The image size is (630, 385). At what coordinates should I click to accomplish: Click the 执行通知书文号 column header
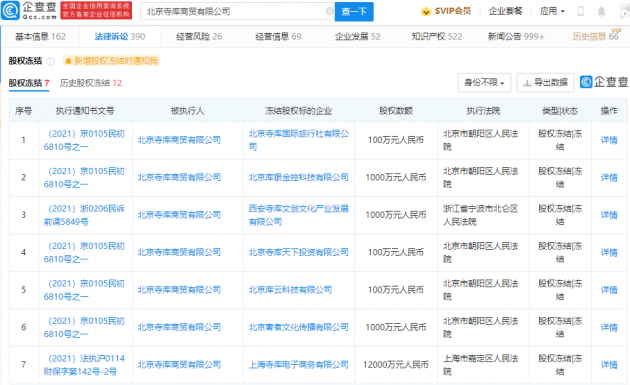[x=85, y=111]
